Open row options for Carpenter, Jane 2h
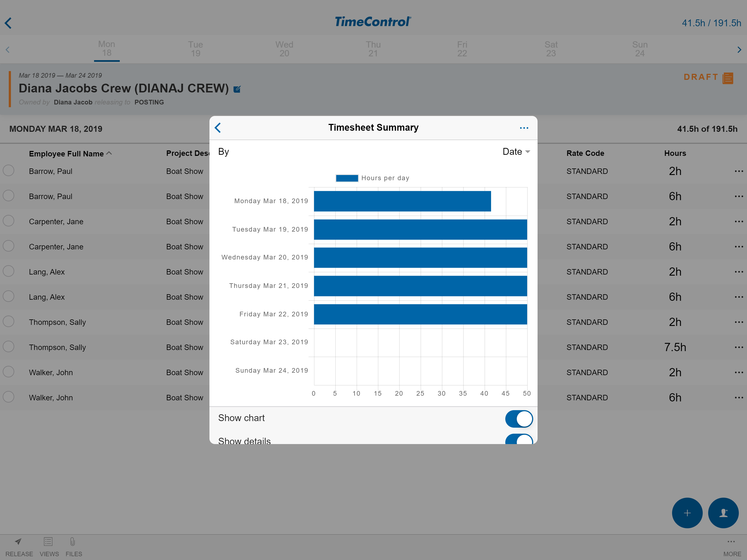Viewport: 747px width, 560px height. point(739,221)
